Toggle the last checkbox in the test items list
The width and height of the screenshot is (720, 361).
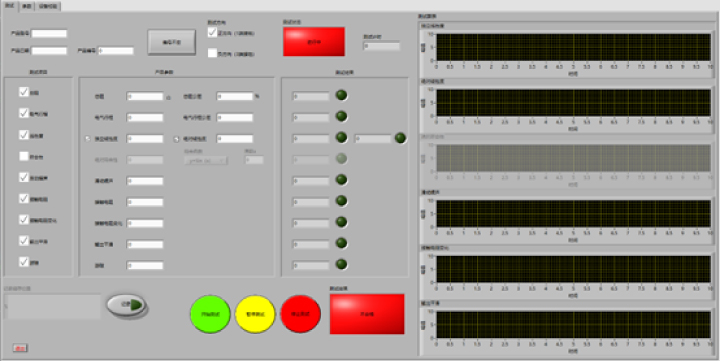[24, 262]
